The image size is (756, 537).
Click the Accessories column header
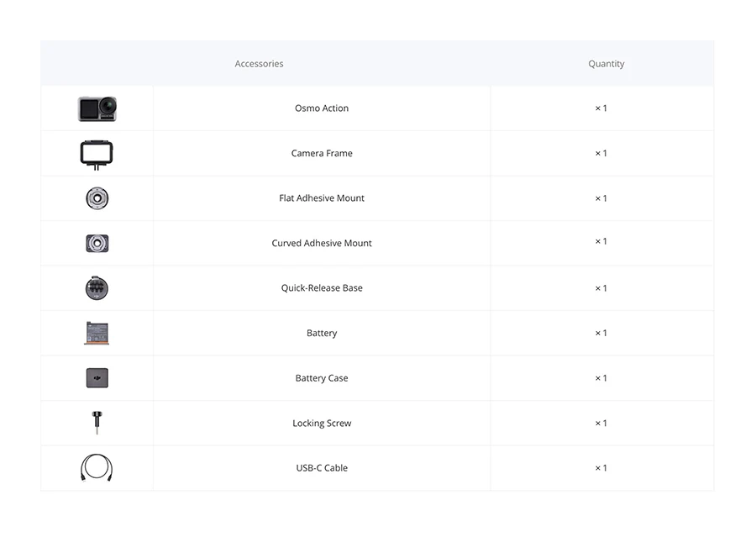259,64
